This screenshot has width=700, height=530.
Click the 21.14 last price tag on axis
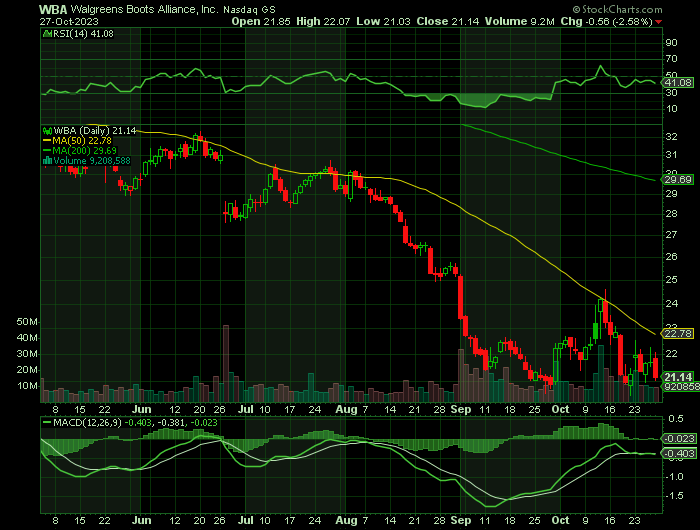click(678, 377)
